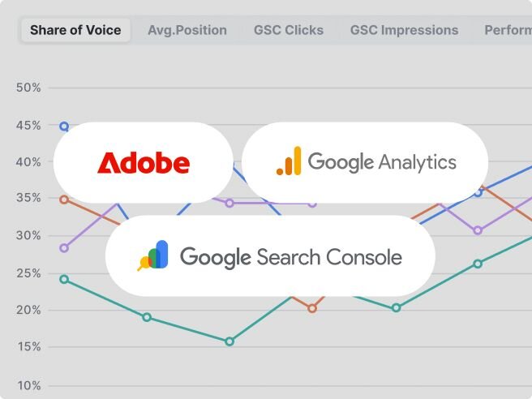Click the Google Search Console icon

153,255
